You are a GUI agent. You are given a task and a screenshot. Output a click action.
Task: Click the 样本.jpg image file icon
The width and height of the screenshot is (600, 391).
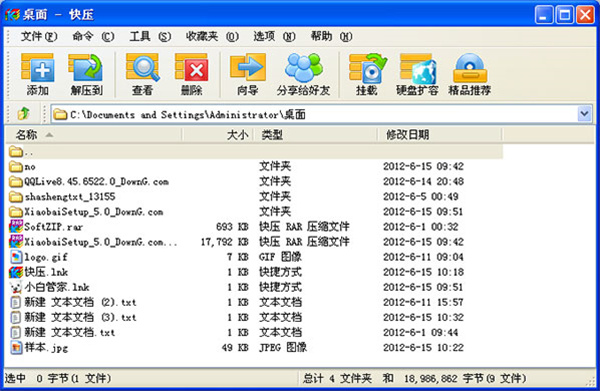click(x=16, y=347)
